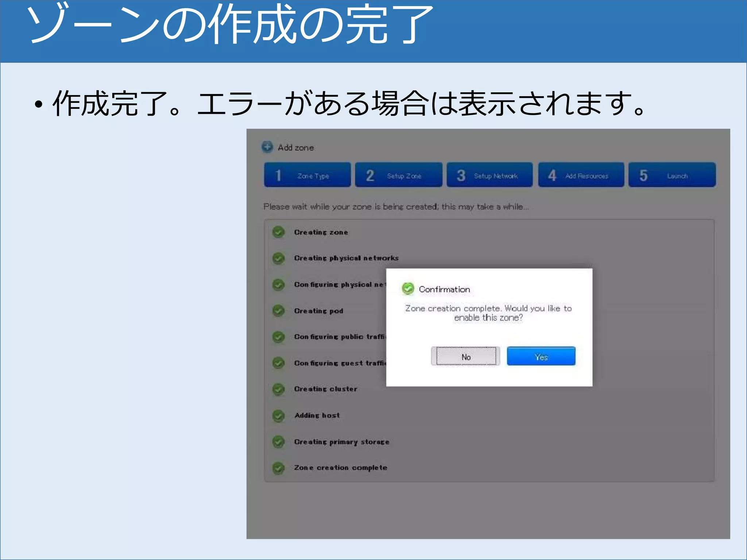Click the Creating pod status text
Viewport: 747px width, 560px height.
click(x=318, y=311)
